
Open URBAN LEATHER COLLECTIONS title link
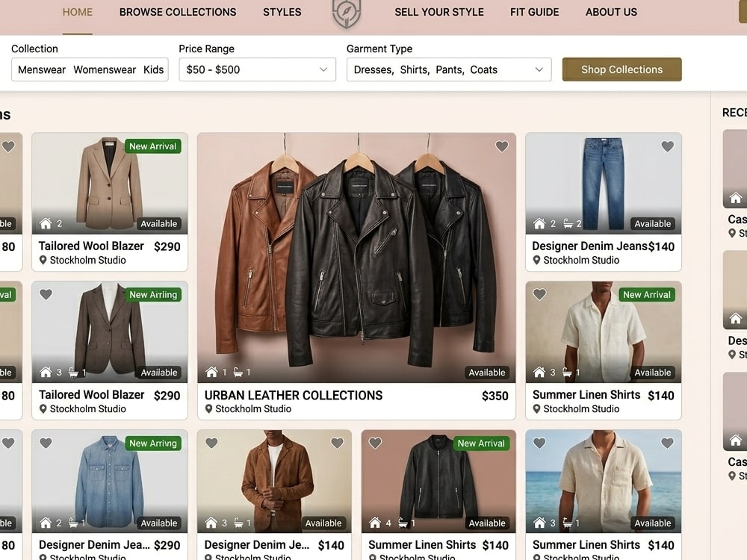(294, 396)
